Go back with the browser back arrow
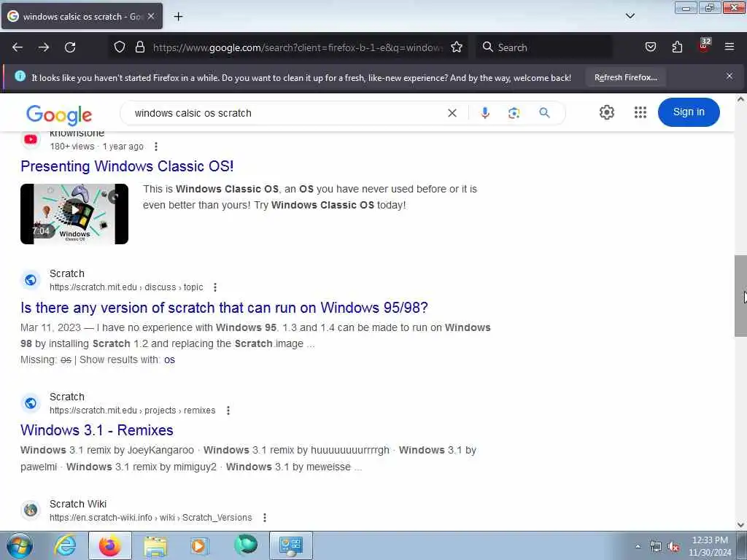 (18, 47)
